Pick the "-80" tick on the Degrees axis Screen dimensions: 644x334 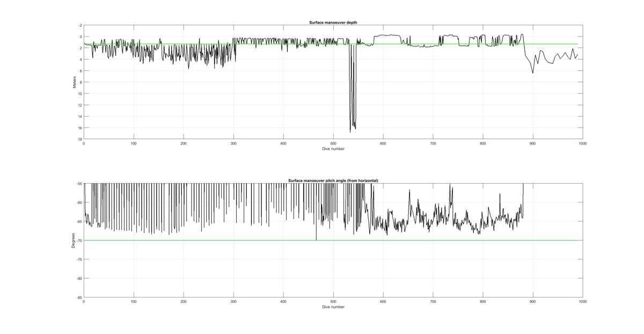79,278
